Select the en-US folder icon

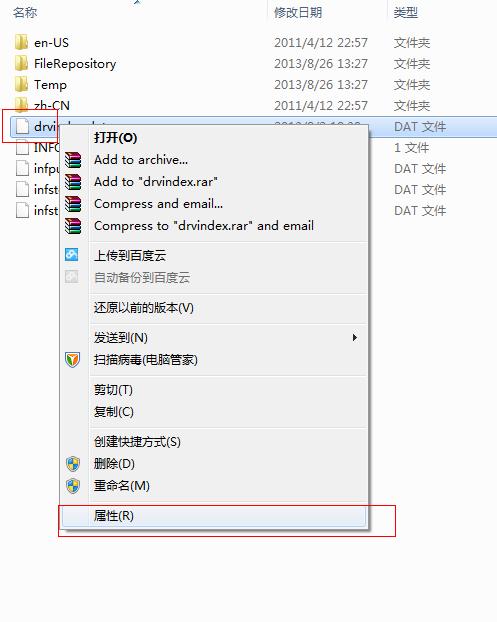(21, 42)
